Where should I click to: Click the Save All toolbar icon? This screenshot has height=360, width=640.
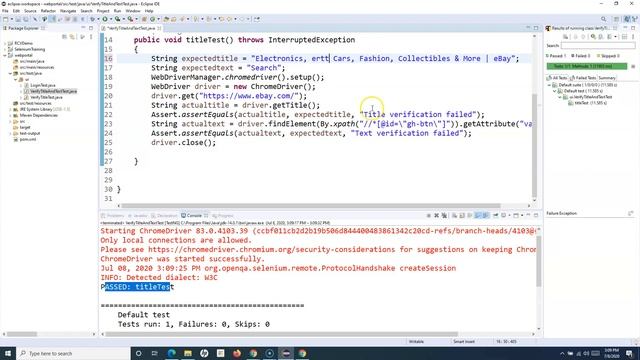25,19
